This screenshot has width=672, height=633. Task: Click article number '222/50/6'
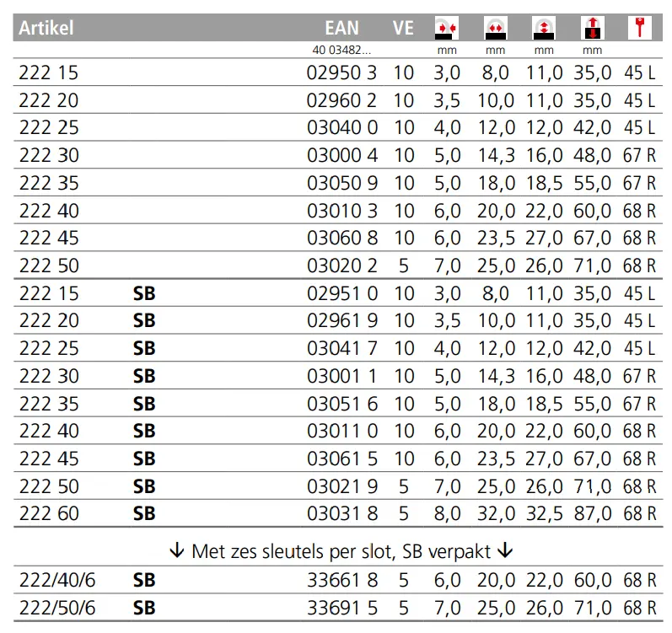tap(57, 609)
